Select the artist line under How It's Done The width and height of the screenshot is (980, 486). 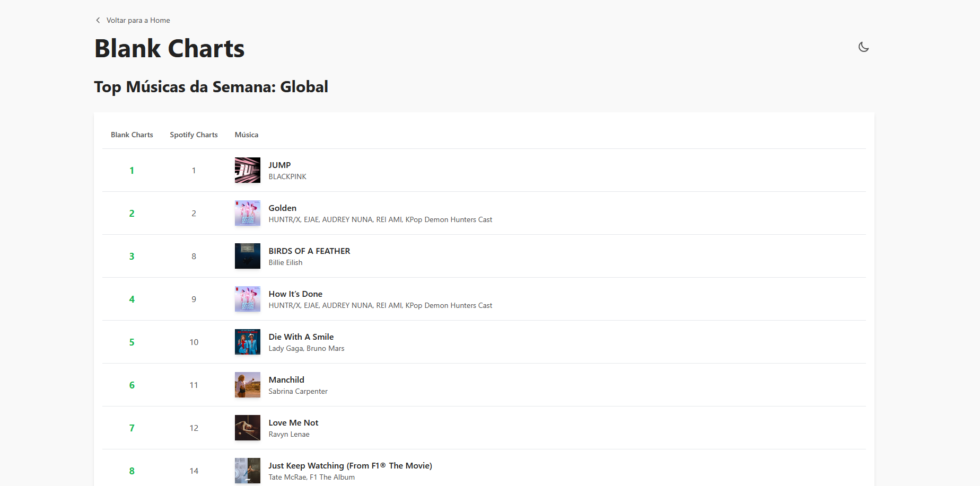(380, 305)
